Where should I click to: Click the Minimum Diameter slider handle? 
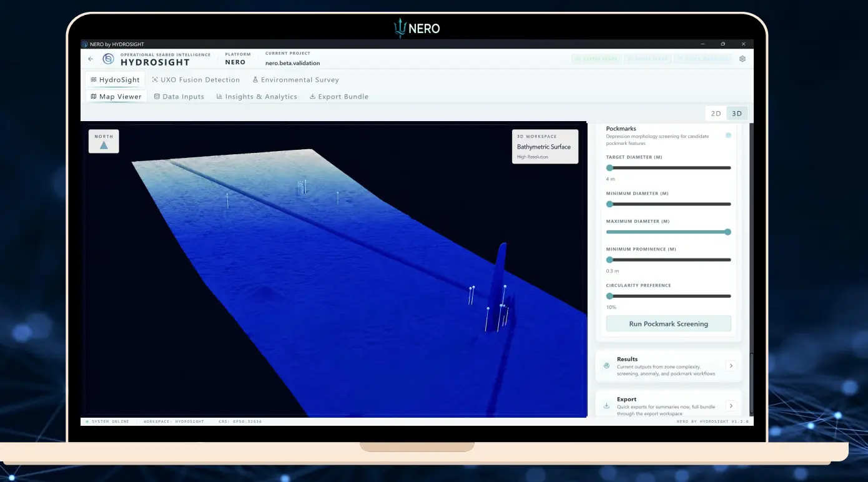pos(609,204)
